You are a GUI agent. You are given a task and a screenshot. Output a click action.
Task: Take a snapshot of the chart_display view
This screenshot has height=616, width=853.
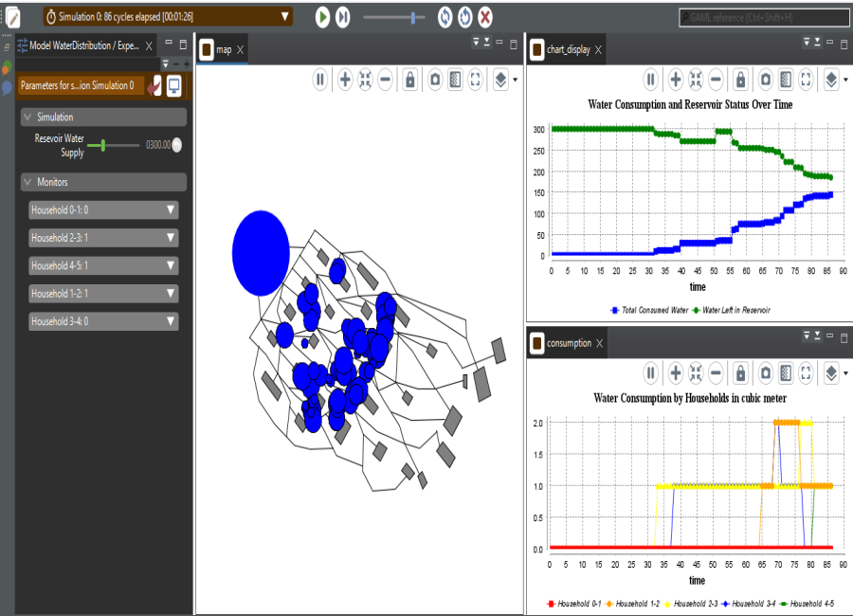764,80
